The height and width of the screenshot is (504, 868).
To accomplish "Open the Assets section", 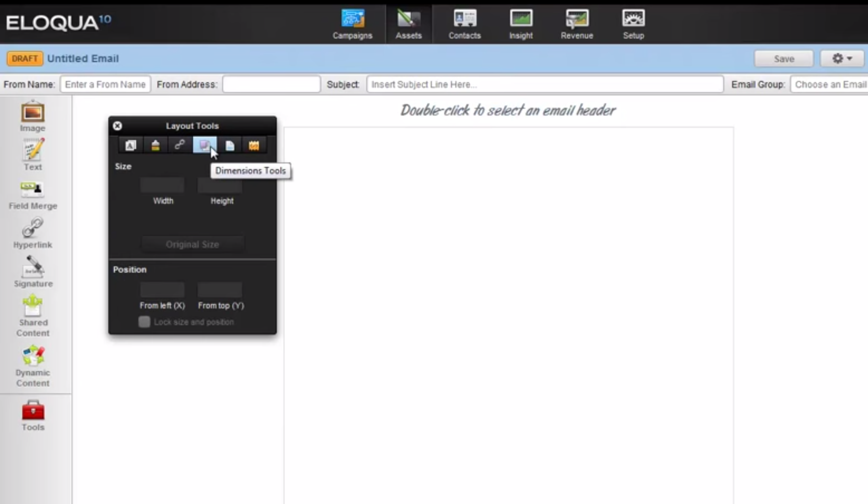I will click(x=408, y=24).
